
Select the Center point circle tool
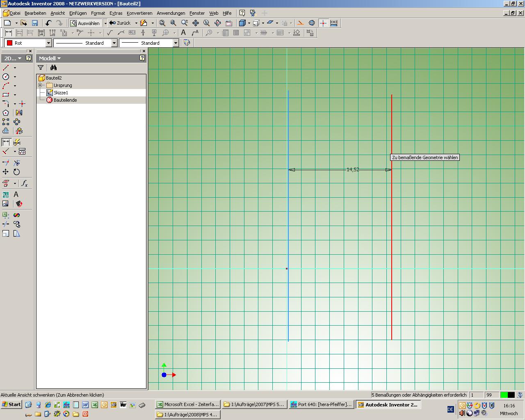(x=6, y=77)
